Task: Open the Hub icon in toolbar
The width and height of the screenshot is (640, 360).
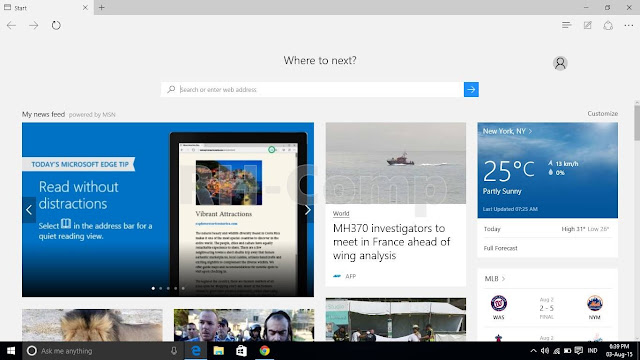Action: (x=566, y=25)
